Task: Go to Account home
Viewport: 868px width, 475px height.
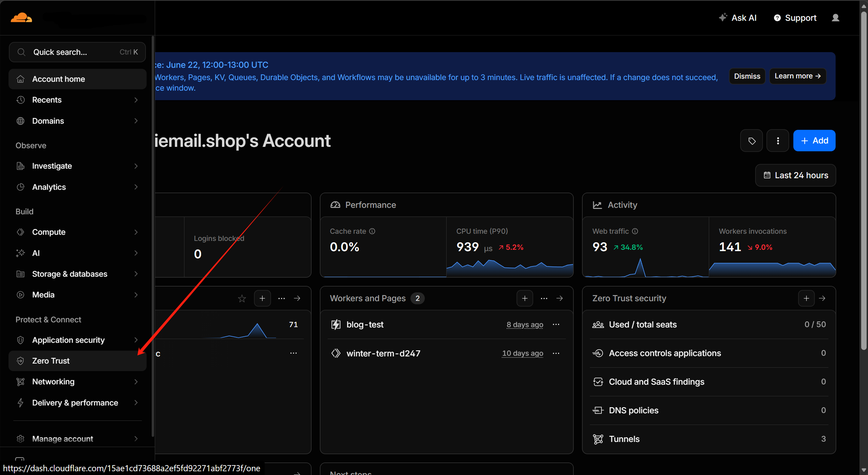Action: point(77,79)
